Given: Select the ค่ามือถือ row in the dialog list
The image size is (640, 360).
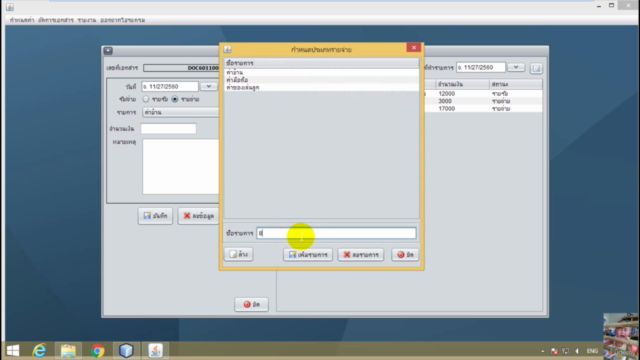Looking at the screenshot, I should click(x=321, y=80).
